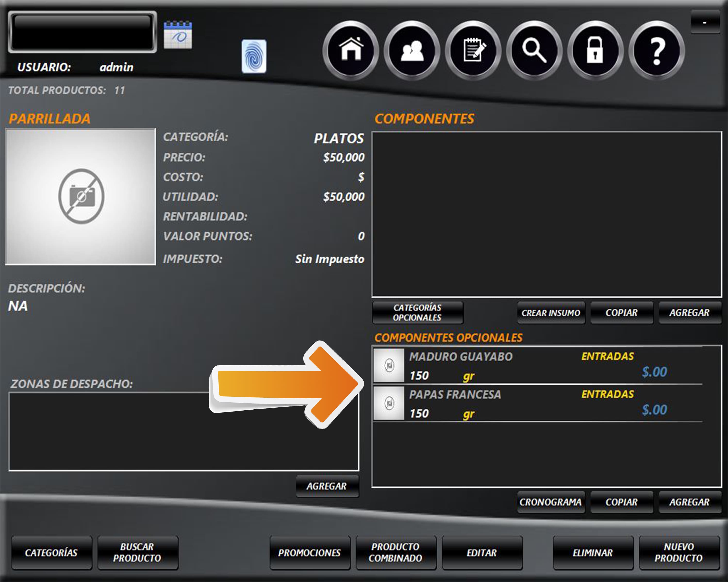This screenshot has width=728, height=582.
Task: Go to PROMOCIONES in bottom bar
Action: click(310, 552)
